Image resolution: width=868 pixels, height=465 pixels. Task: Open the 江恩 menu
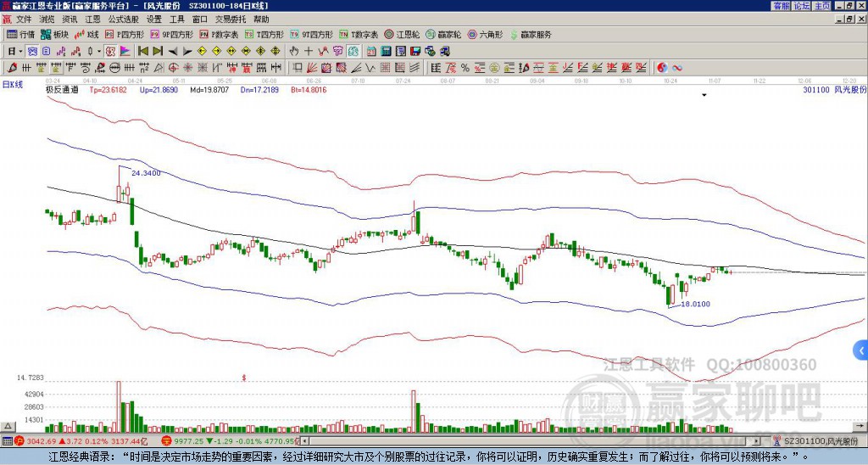pos(92,20)
